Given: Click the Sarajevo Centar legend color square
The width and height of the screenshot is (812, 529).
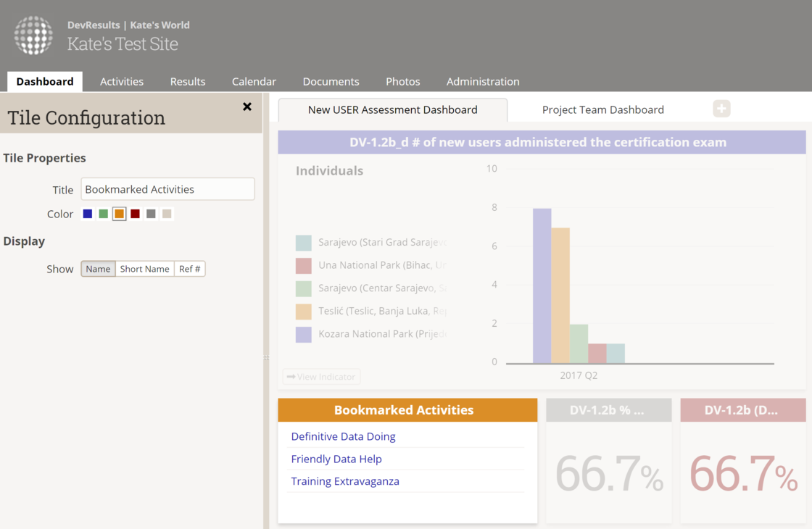Looking at the screenshot, I should (x=304, y=288).
